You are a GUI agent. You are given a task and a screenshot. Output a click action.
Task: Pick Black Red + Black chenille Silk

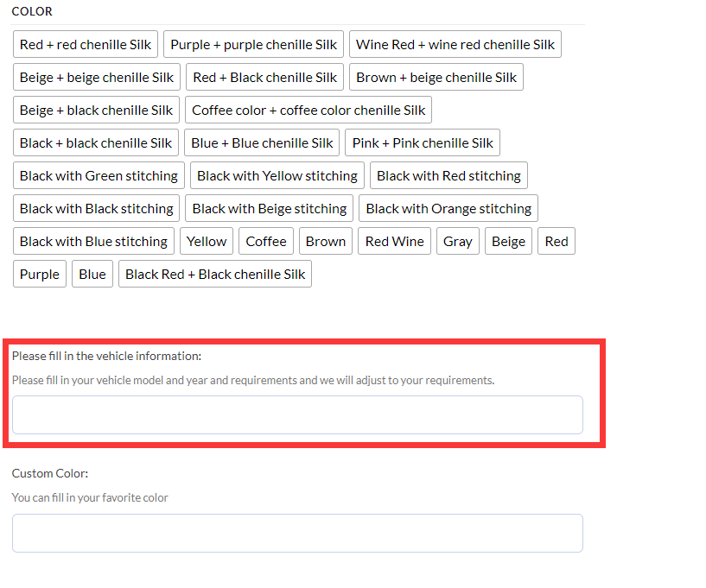pyautogui.click(x=215, y=275)
